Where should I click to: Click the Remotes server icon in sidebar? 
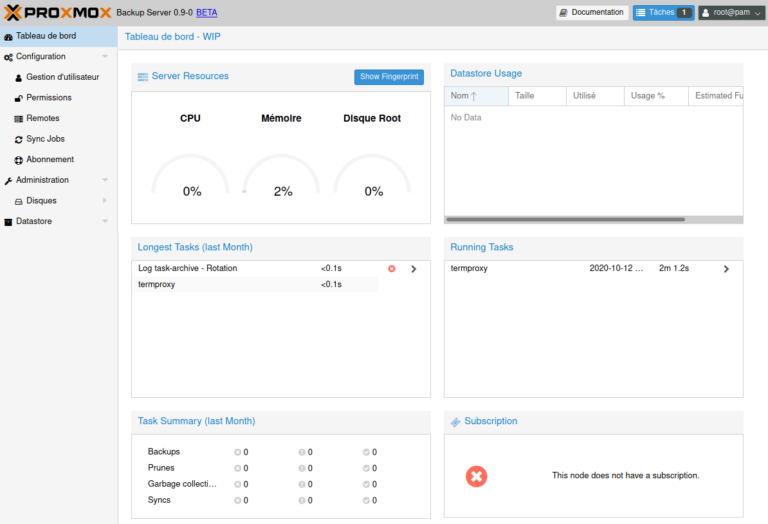click(x=18, y=119)
